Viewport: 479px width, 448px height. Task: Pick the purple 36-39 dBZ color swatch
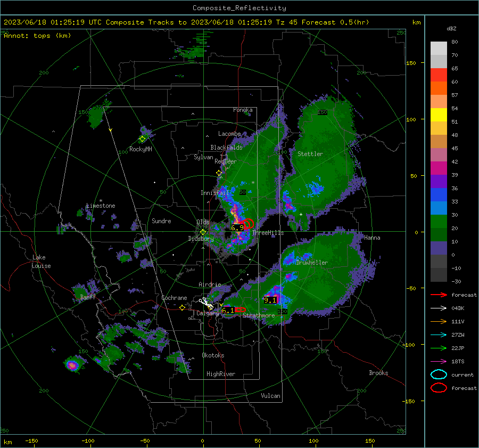tap(439, 182)
